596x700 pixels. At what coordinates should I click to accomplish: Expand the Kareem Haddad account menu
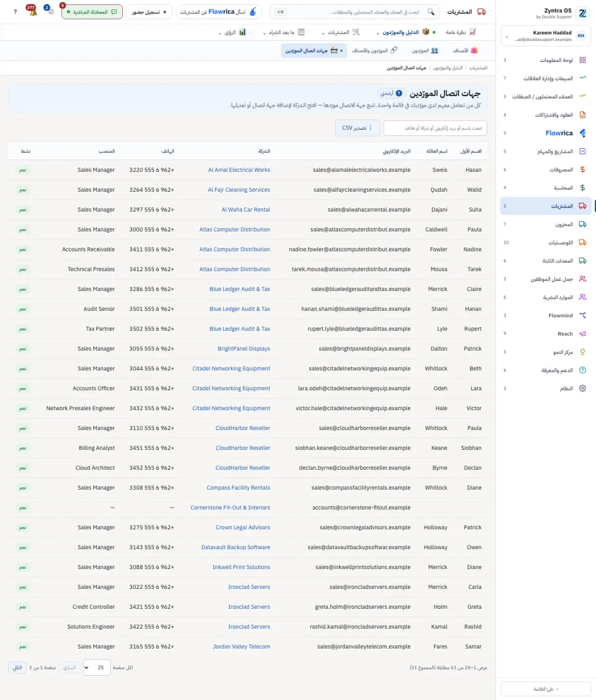click(x=546, y=36)
